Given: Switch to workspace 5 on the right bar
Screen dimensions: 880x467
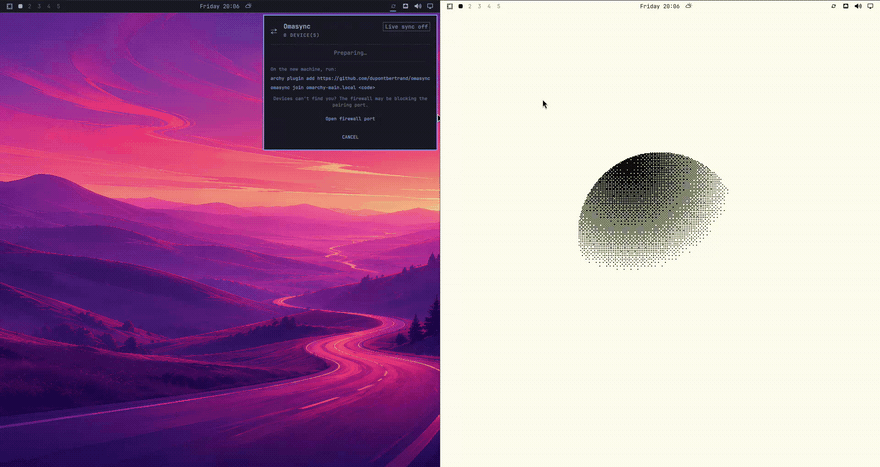Looking at the screenshot, I should [x=498, y=6].
